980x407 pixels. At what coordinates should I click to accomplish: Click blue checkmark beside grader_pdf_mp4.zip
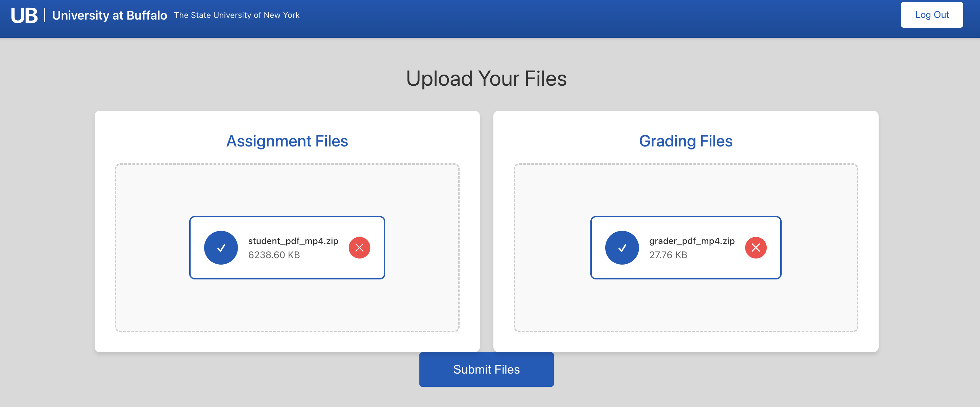(x=622, y=248)
